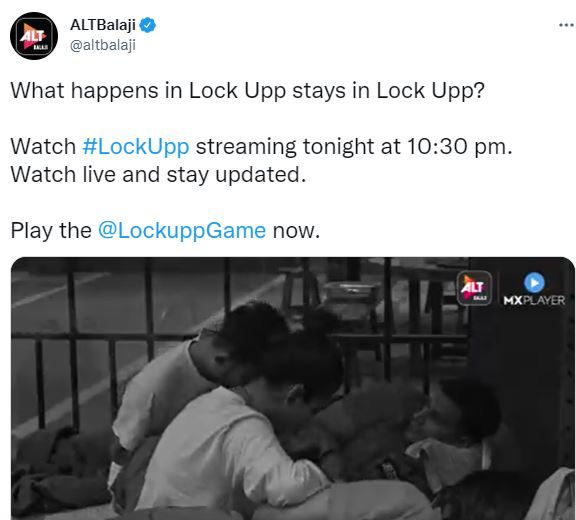Open the #LockUpp hashtag
The image size is (576, 520).
[136, 147]
